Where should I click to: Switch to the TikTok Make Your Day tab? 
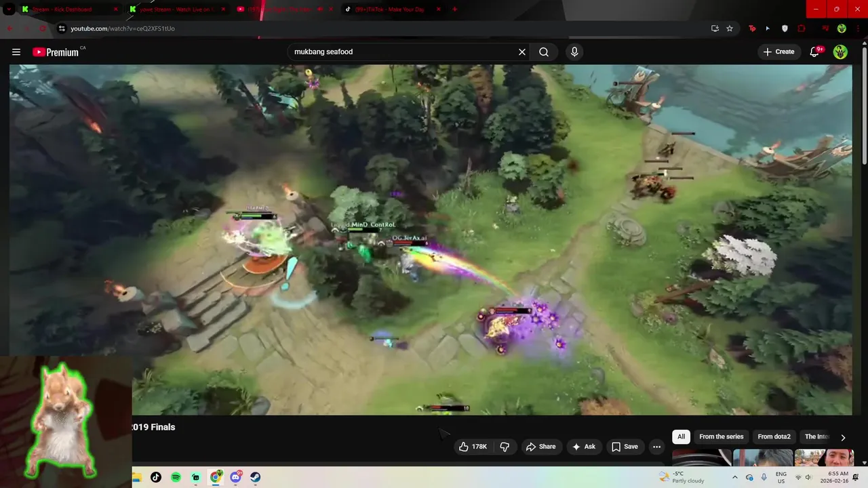click(x=392, y=9)
